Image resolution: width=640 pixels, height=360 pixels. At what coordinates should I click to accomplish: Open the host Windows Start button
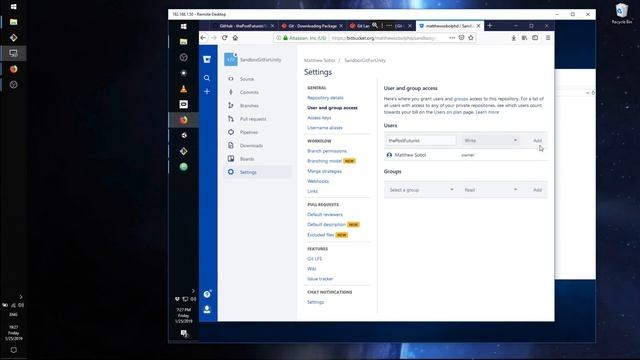[x=13, y=7]
